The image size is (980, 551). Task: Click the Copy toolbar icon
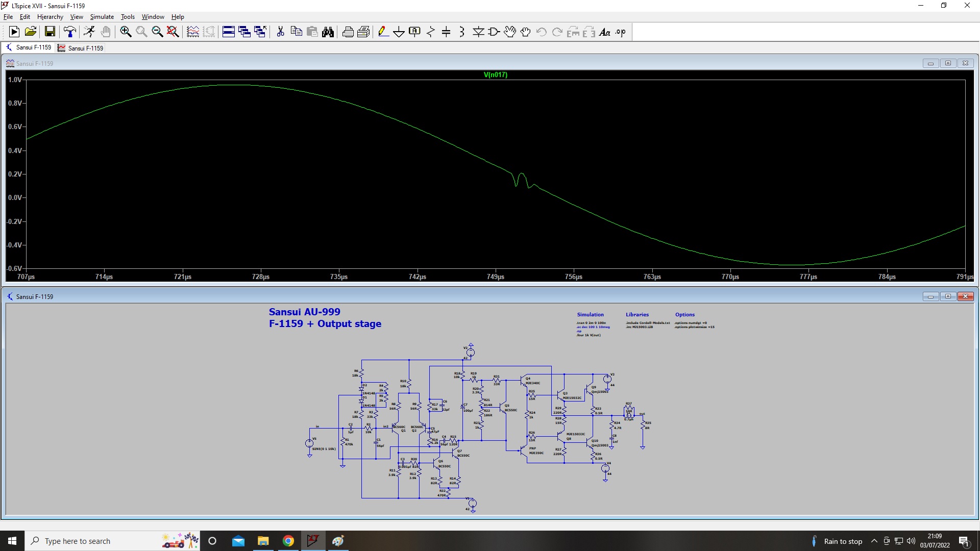(296, 32)
